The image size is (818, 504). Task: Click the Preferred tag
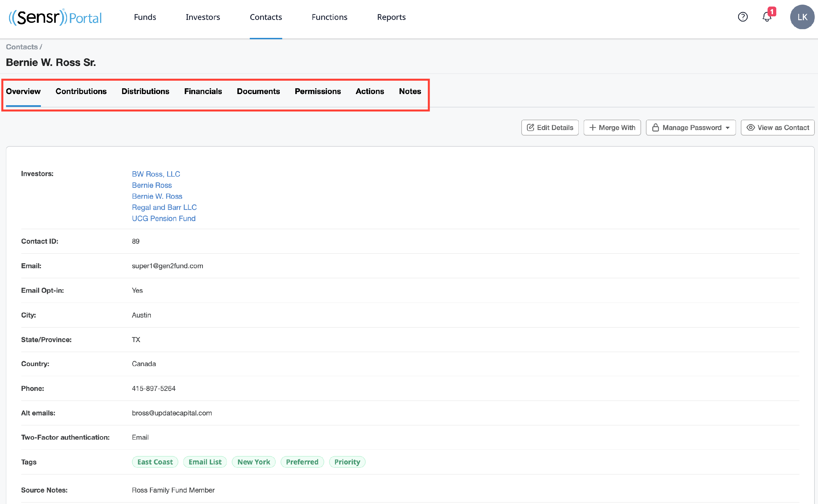(x=302, y=462)
